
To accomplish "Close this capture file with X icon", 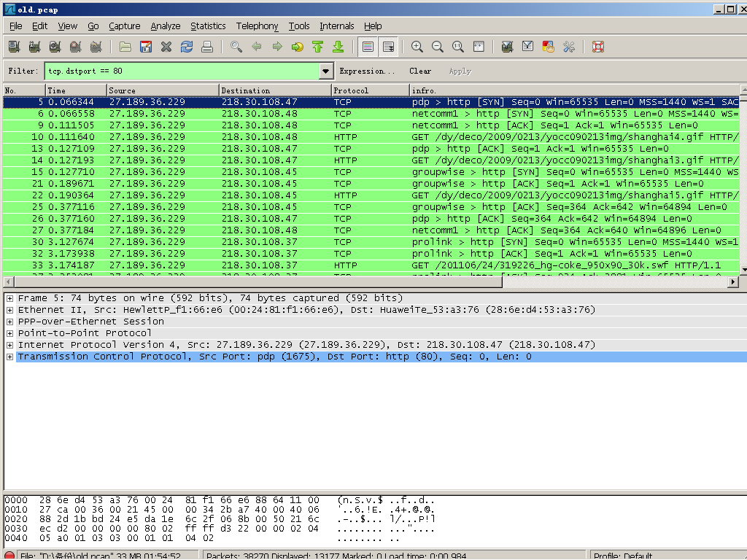I will coord(166,47).
